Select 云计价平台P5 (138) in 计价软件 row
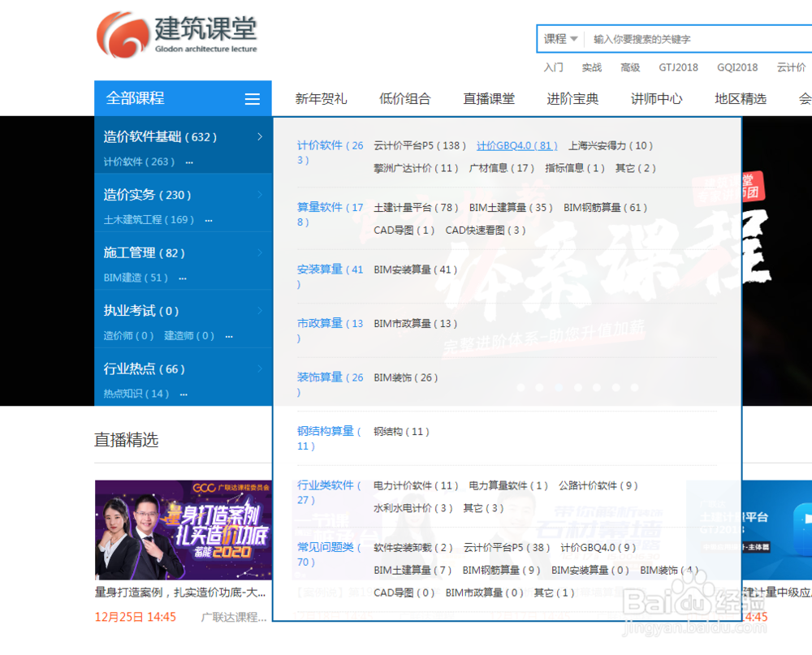 point(420,145)
